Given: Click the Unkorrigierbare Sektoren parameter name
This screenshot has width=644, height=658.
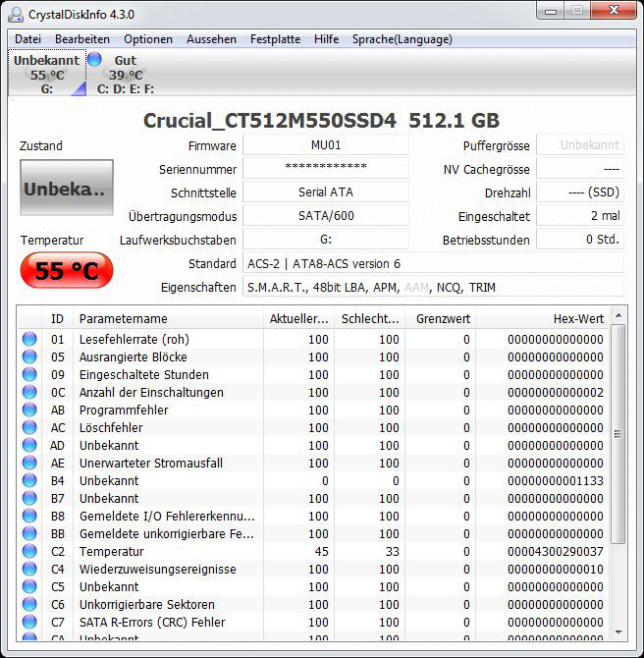Looking at the screenshot, I should point(147,605).
